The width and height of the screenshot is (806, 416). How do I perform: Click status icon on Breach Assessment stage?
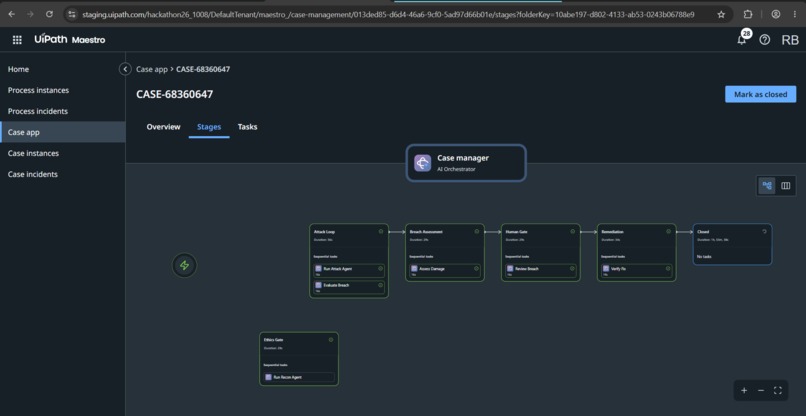pos(477,231)
